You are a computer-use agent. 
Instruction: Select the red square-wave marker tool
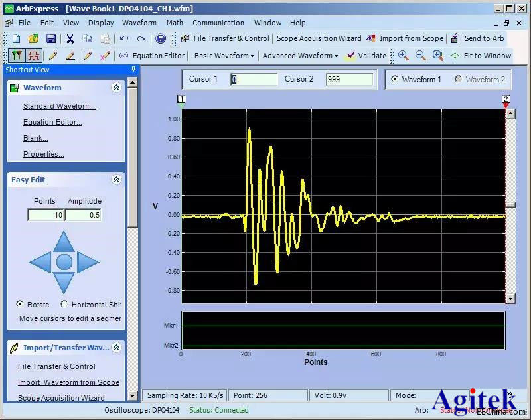pyautogui.click(x=34, y=56)
